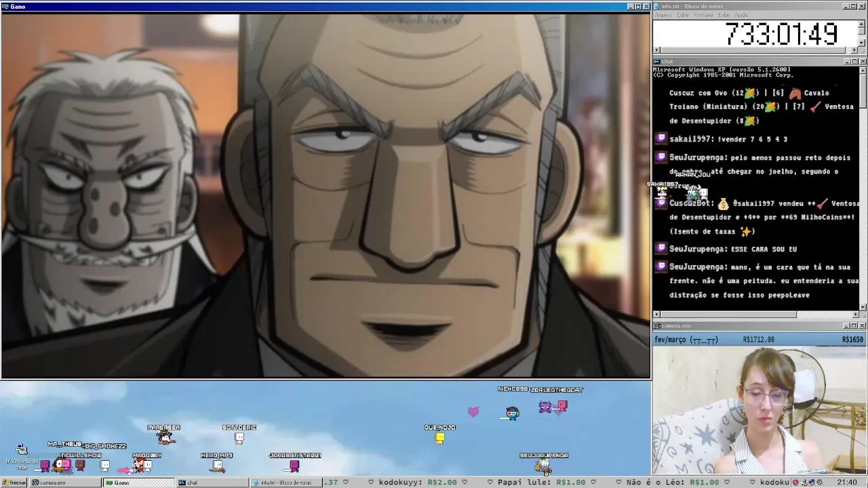This screenshot has width=868, height=488.
Task: Open Arquivo menu in Bloco de notas
Action: coord(663,15)
